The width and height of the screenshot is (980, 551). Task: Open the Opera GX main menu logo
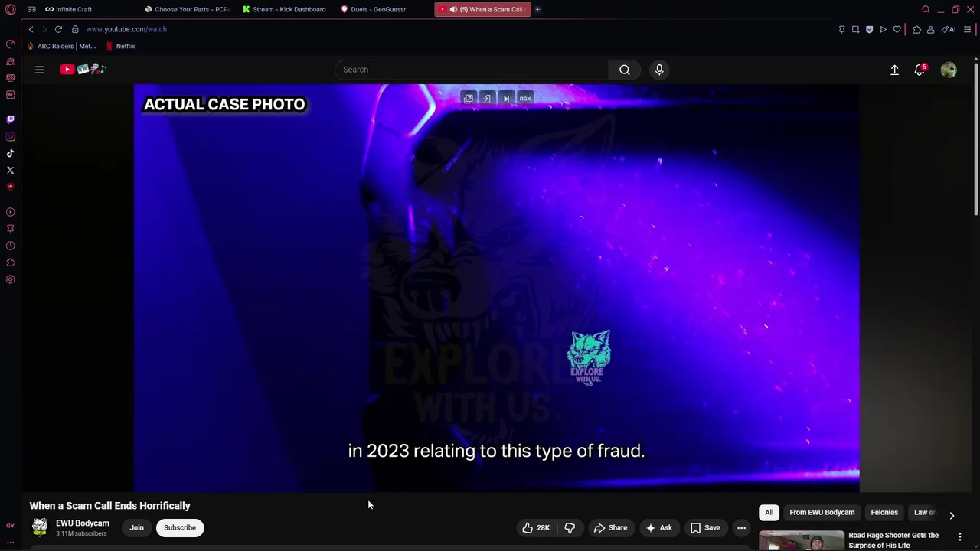click(x=10, y=9)
